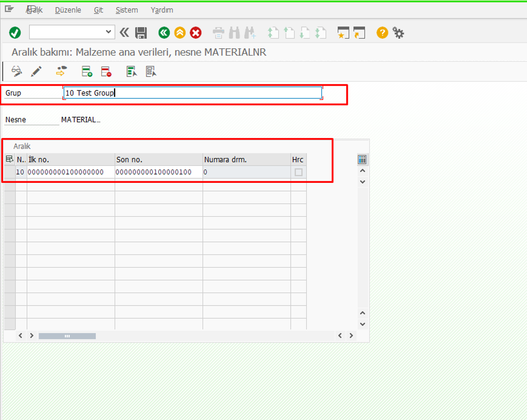
Task: Click the table's horizontal scrollbar thumb
Action: (x=67, y=336)
